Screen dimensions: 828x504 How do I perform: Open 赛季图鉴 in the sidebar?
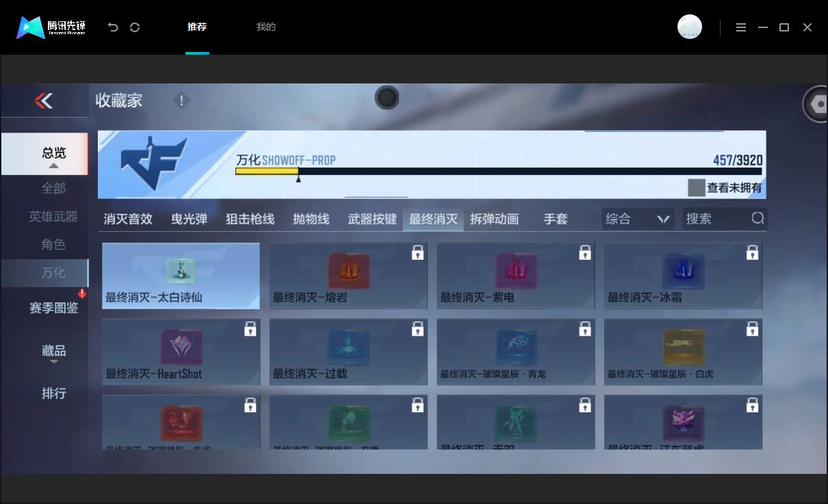point(53,308)
